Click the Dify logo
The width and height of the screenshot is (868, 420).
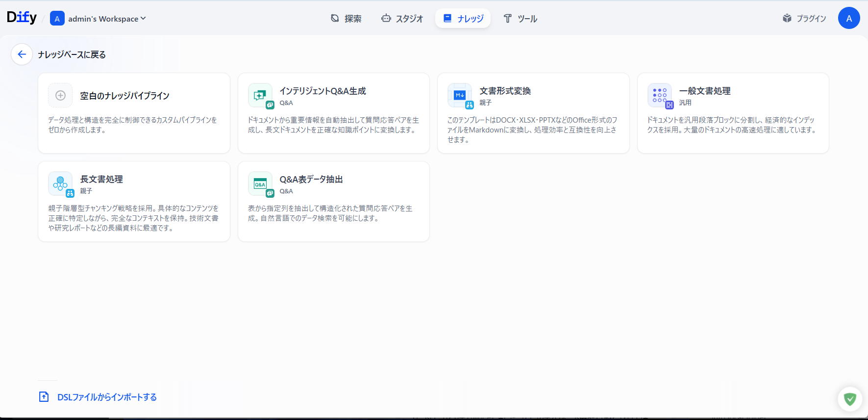(x=22, y=18)
